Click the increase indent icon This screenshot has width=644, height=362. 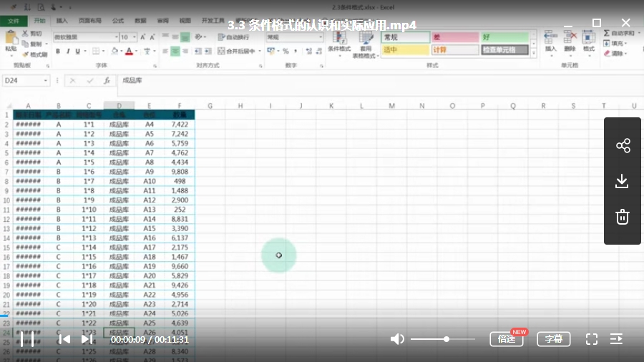pos(208,52)
